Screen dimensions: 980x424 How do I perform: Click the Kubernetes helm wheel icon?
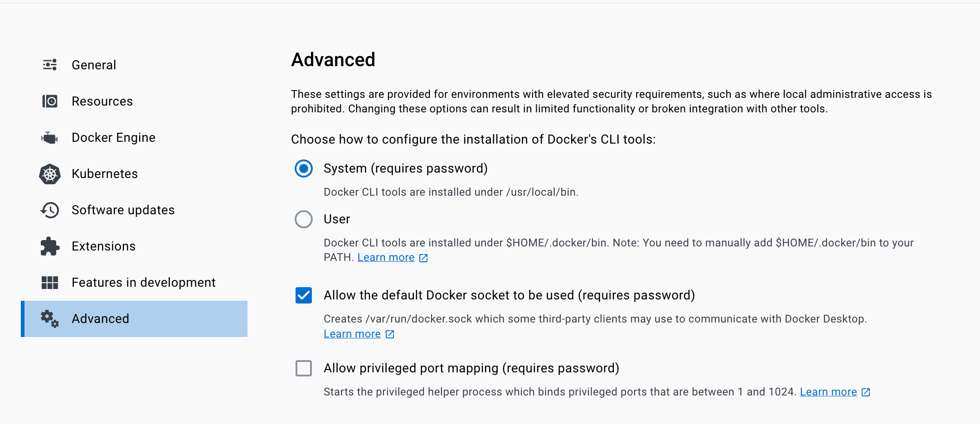(49, 173)
